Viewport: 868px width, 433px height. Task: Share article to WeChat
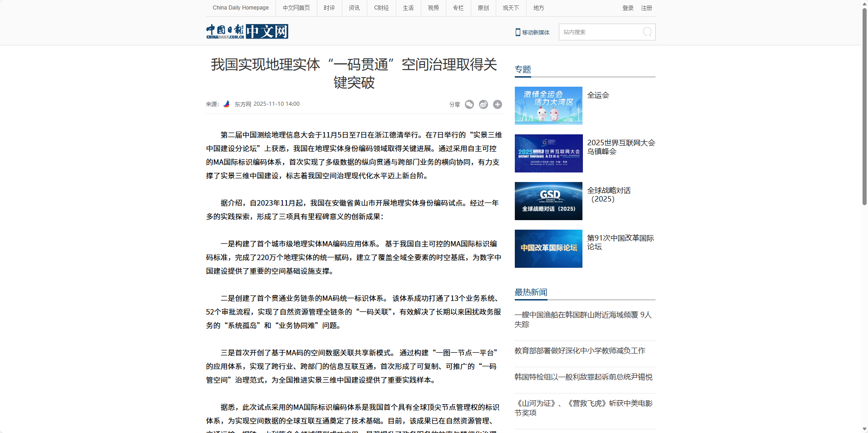[469, 104]
